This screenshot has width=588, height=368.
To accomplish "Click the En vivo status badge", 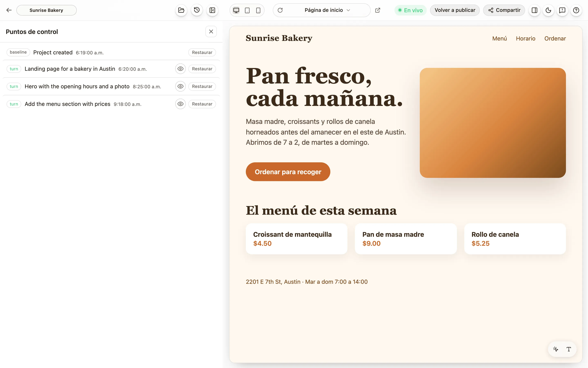I will (410, 10).
